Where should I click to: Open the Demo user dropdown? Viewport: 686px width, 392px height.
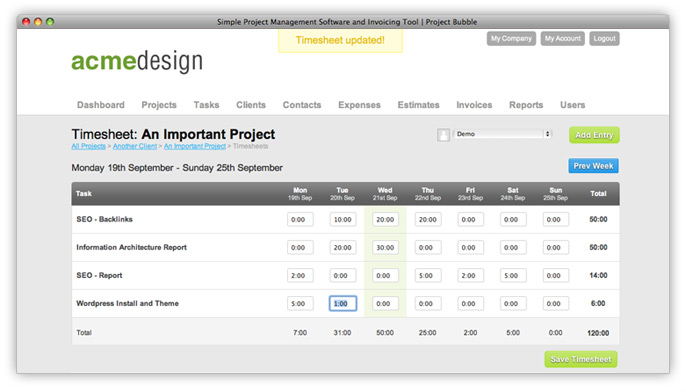(503, 134)
